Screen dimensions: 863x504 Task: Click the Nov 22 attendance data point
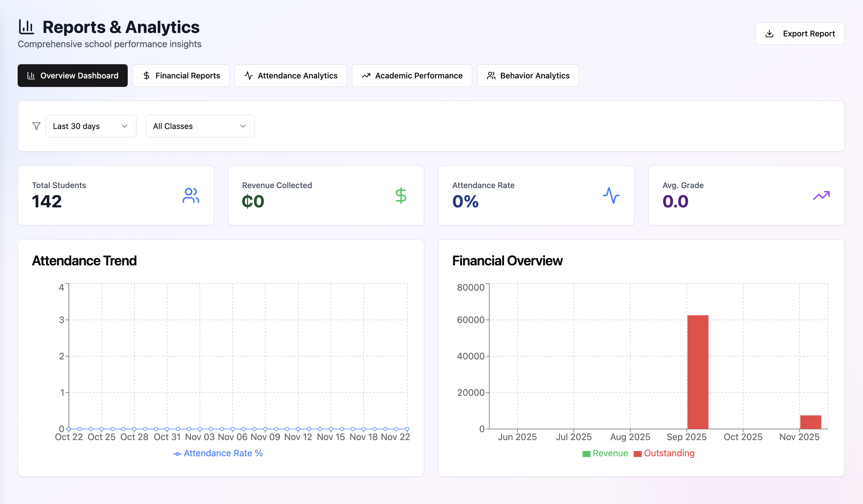coord(407,429)
